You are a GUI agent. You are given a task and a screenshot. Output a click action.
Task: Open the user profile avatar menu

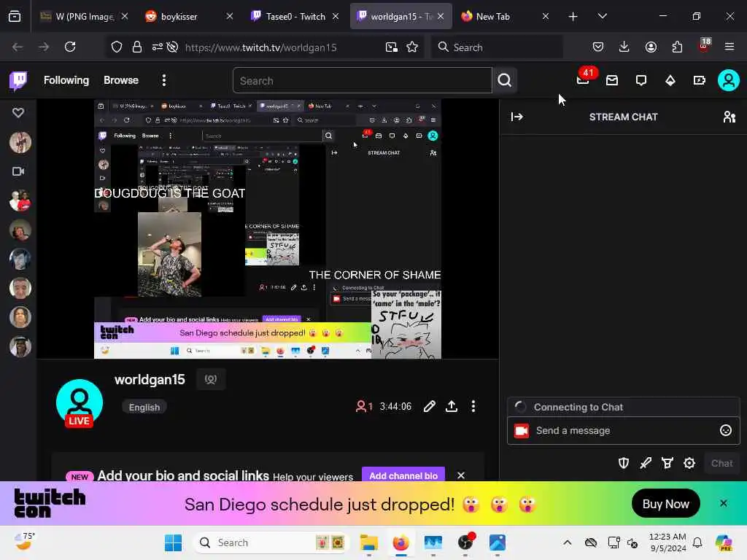click(x=729, y=80)
